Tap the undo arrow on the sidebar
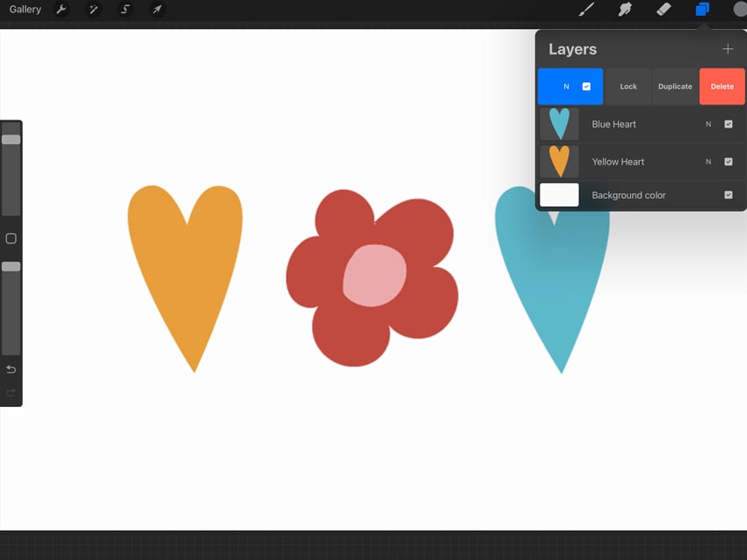This screenshot has height=560, width=747. 11,369
